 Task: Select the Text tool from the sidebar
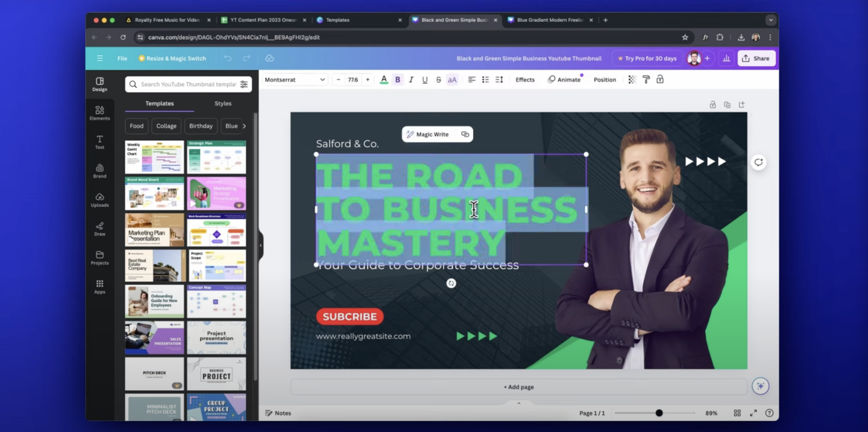pos(99,142)
